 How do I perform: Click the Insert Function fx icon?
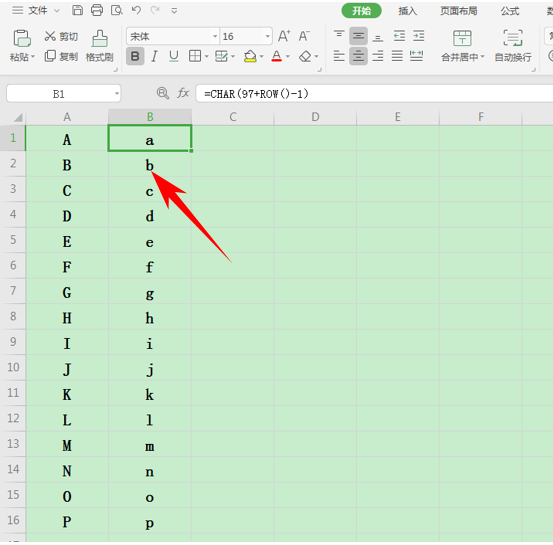point(183,93)
